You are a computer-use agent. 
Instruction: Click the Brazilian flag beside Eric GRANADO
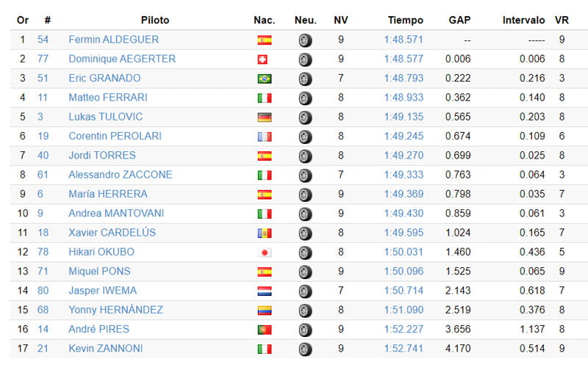click(x=265, y=79)
